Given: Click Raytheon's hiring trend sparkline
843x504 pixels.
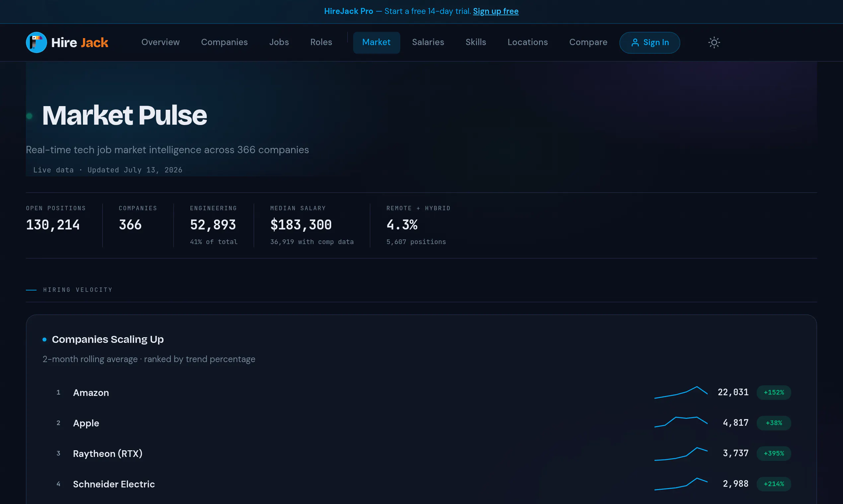Looking at the screenshot, I should tap(681, 454).
